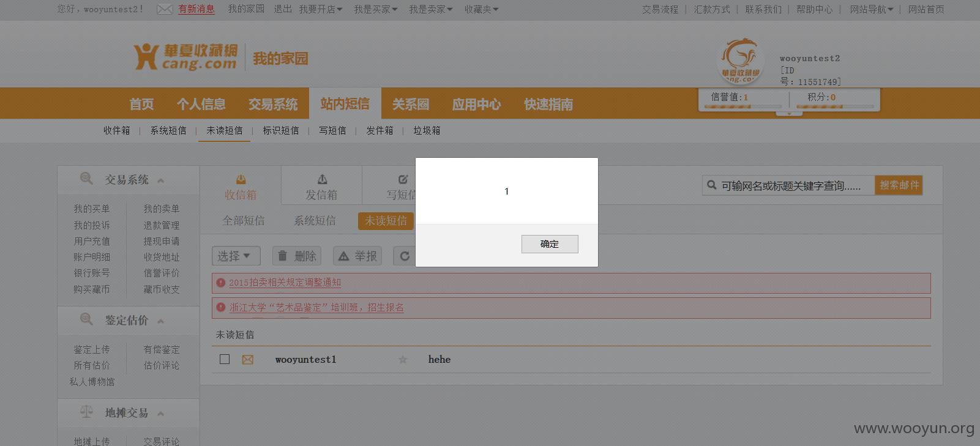
Task: Click the 收信箱 inbox icon tab
Action: 241,187
